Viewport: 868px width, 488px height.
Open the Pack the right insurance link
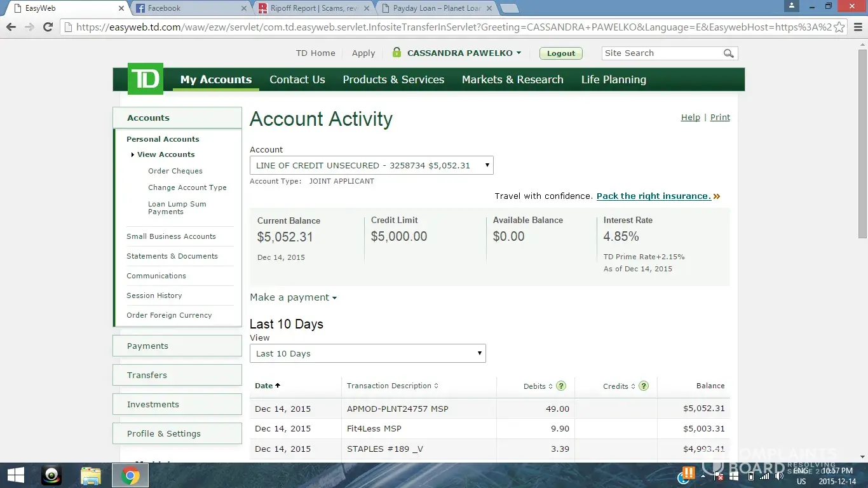(x=653, y=196)
